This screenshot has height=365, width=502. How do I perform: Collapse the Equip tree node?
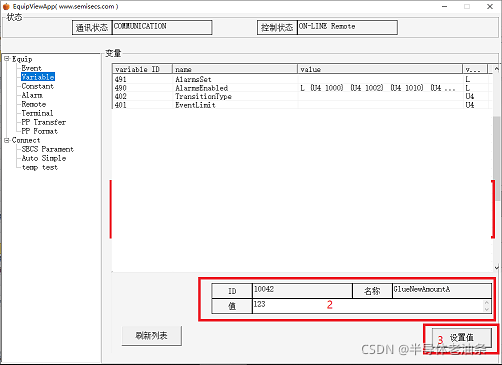pyautogui.click(x=7, y=59)
